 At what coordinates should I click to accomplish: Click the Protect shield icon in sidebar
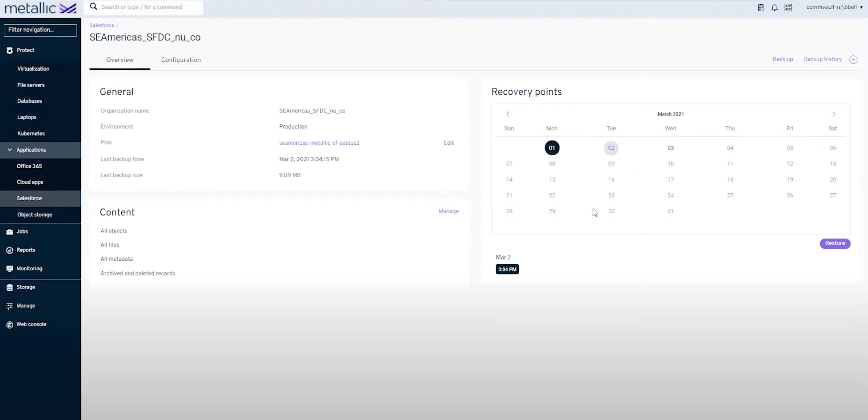tap(10, 50)
